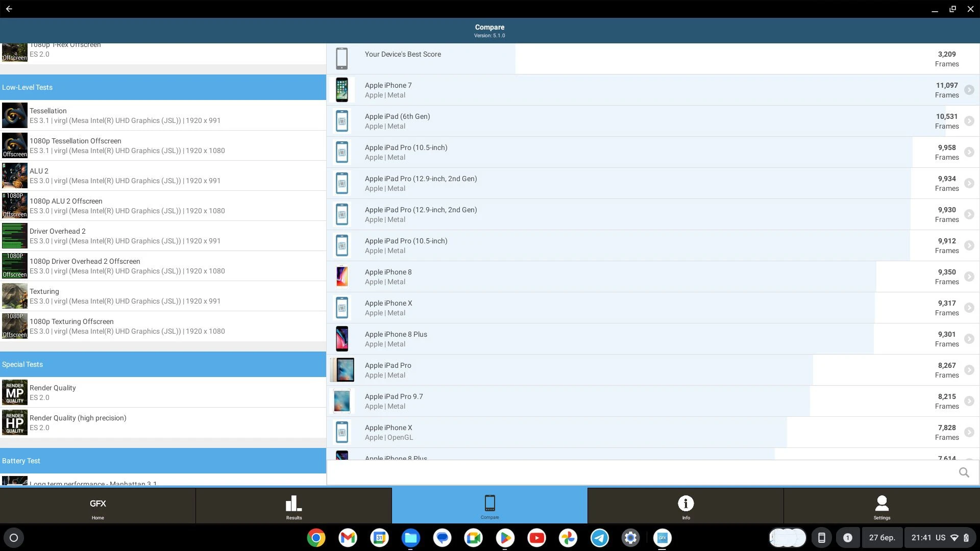Image resolution: width=980 pixels, height=551 pixels.
Task: Open the 1080p T-Rex Offscreen entry
Action: [163, 54]
